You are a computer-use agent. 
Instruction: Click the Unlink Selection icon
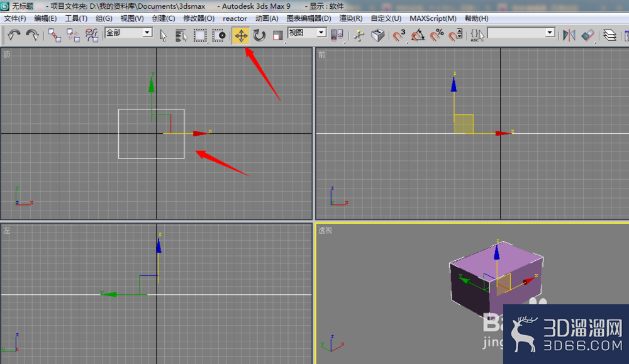coord(73,35)
